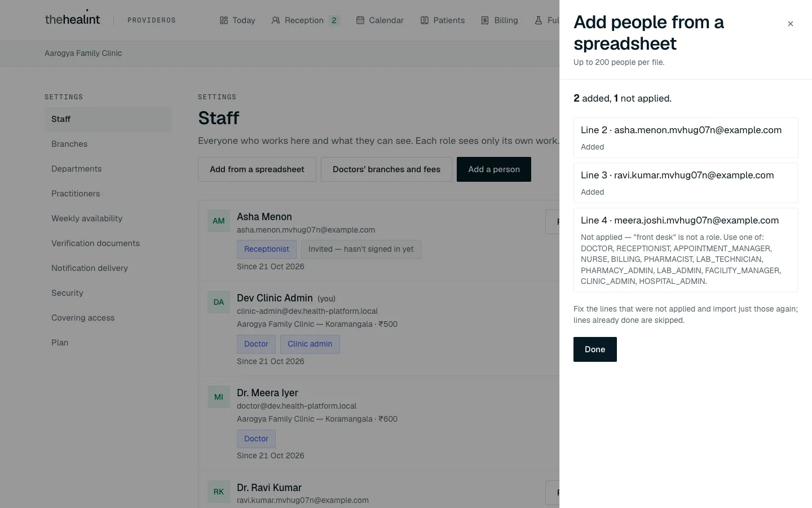Click the DA avatar for Dev Clinic Admin
This screenshot has width=812, height=508.
(219, 302)
